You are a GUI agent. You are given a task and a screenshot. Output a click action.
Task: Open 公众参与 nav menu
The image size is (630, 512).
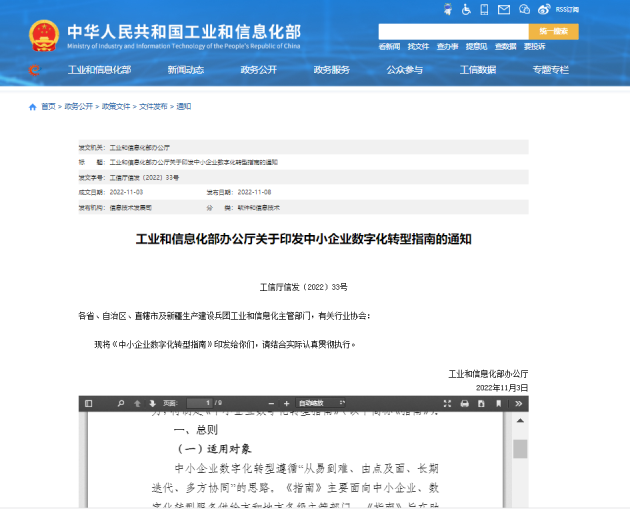[405, 70]
